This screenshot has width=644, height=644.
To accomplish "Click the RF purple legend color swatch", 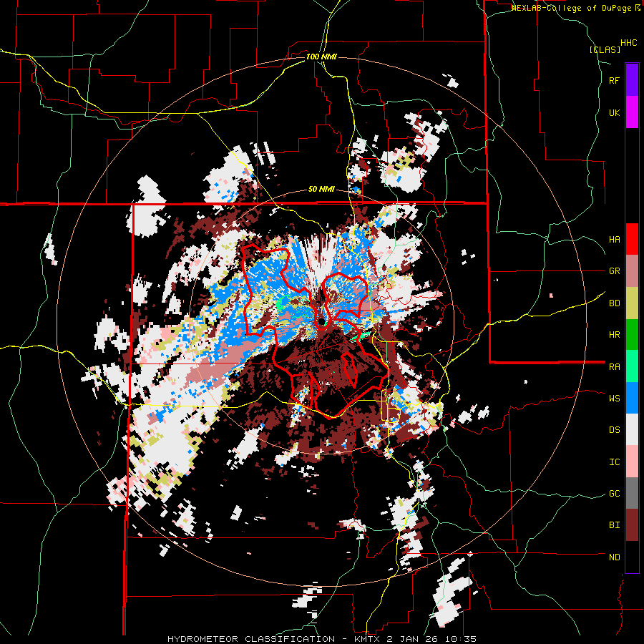I will (x=632, y=79).
